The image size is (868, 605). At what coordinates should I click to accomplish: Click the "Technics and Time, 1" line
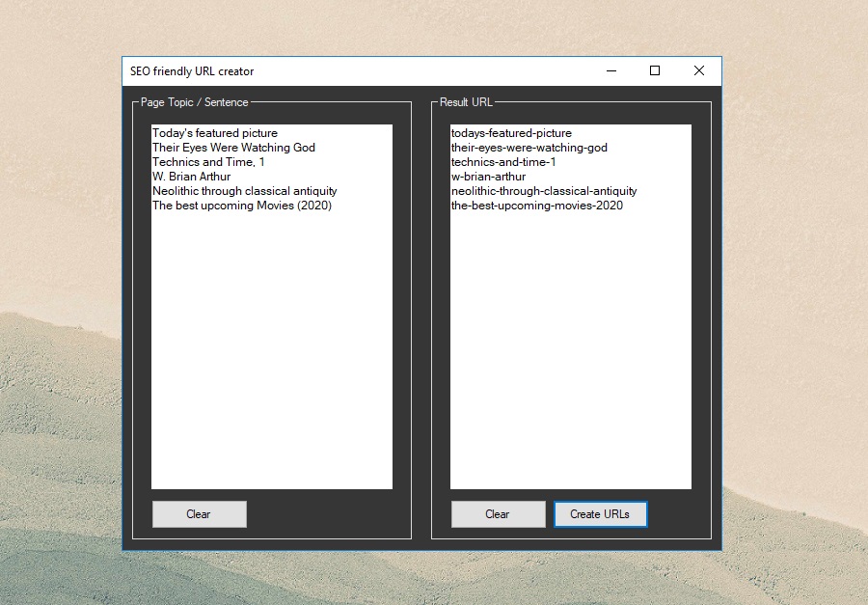(x=207, y=161)
